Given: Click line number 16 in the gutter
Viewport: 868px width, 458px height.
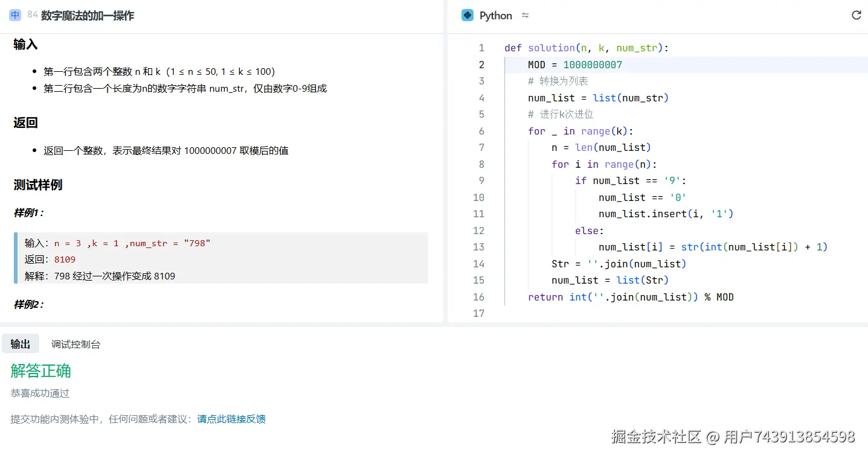Looking at the screenshot, I should 478,297.
